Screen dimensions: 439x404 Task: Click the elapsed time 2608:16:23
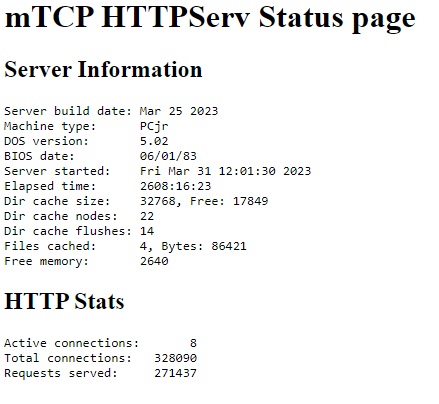175,186
